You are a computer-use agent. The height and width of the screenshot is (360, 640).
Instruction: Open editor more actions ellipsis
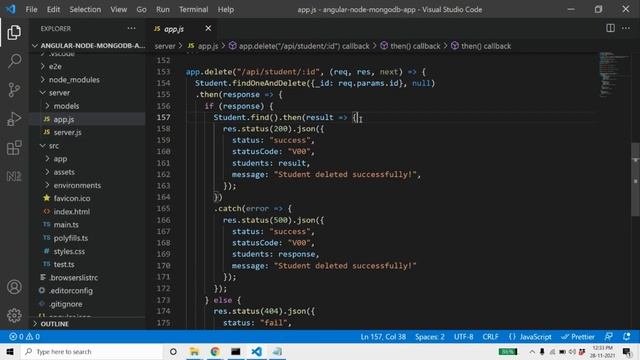pos(626,28)
